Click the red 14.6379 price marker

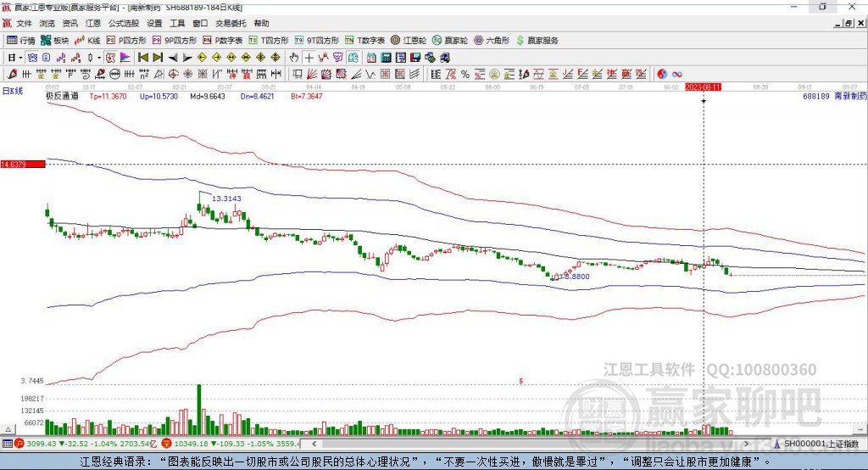[23, 164]
